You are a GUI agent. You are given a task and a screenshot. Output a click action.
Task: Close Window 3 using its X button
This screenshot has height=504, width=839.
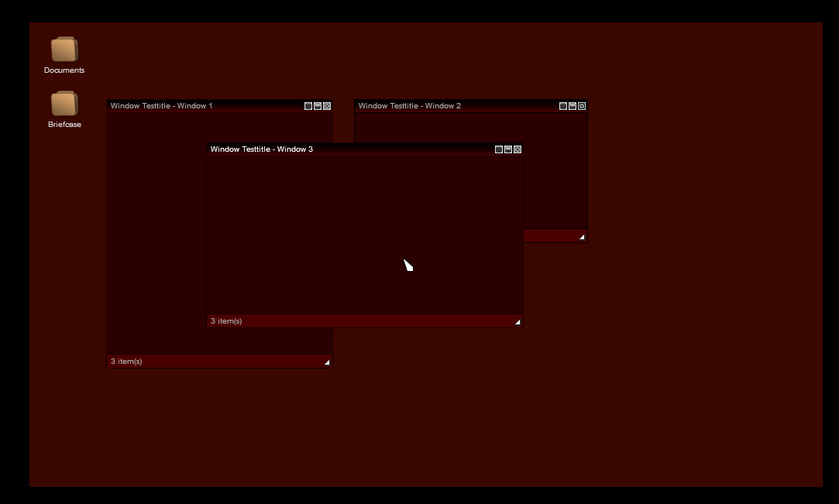coord(517,149)
